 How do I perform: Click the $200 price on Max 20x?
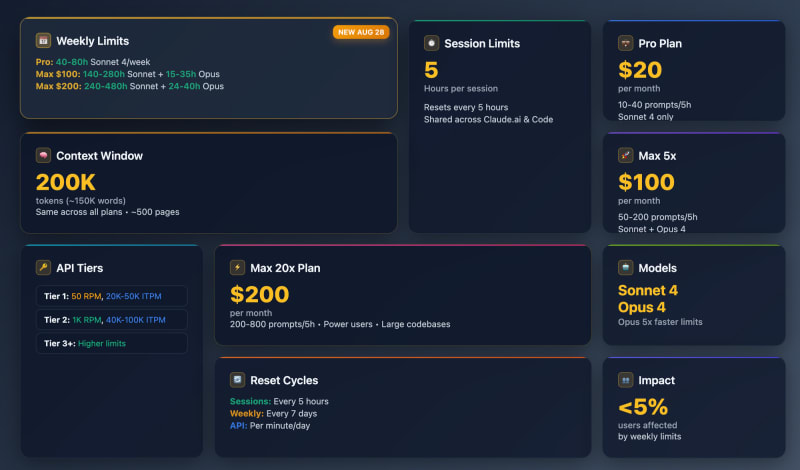click(x=259, y=294)
